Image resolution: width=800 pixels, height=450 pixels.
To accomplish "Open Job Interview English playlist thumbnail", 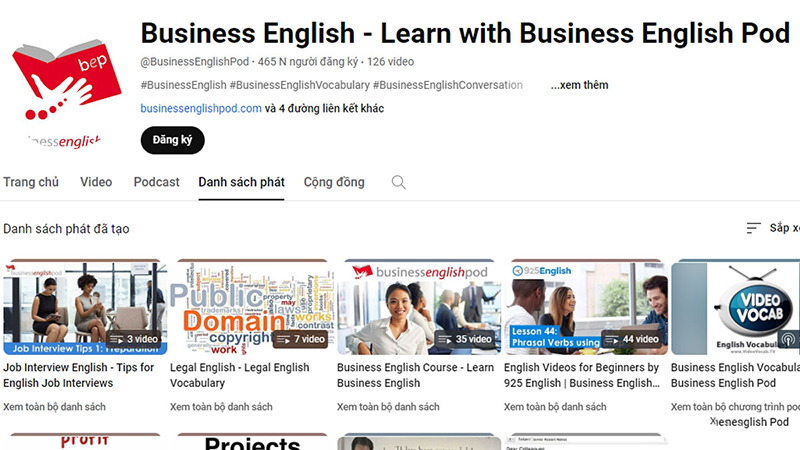I will (x=85, y=308).
